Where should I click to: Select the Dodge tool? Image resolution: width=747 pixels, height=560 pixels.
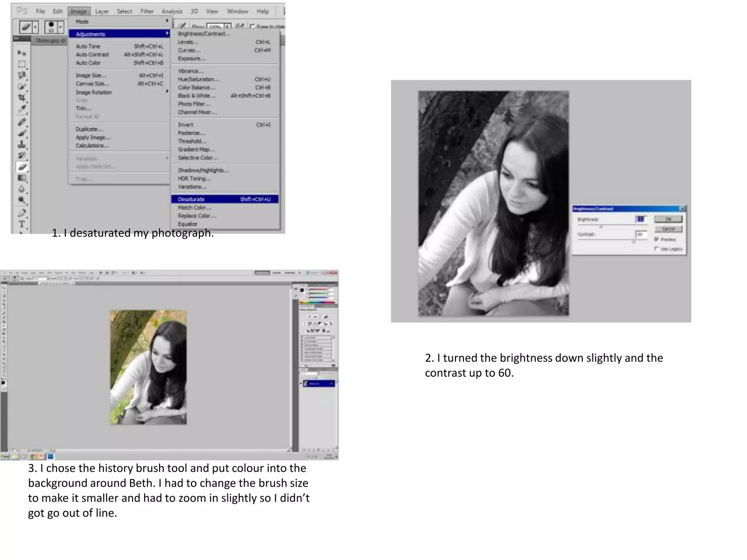click(x=22, y=200)
